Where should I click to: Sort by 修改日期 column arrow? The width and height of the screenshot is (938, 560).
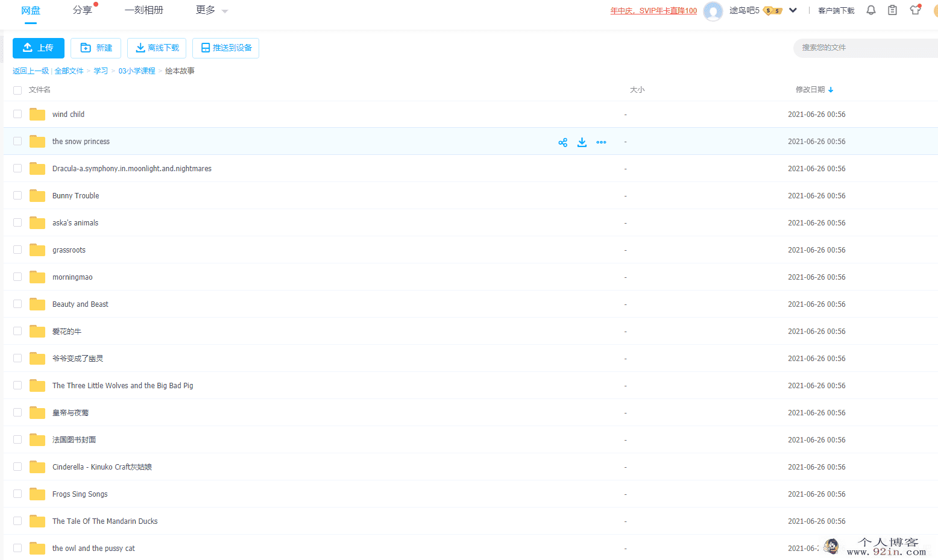point(831,90)
